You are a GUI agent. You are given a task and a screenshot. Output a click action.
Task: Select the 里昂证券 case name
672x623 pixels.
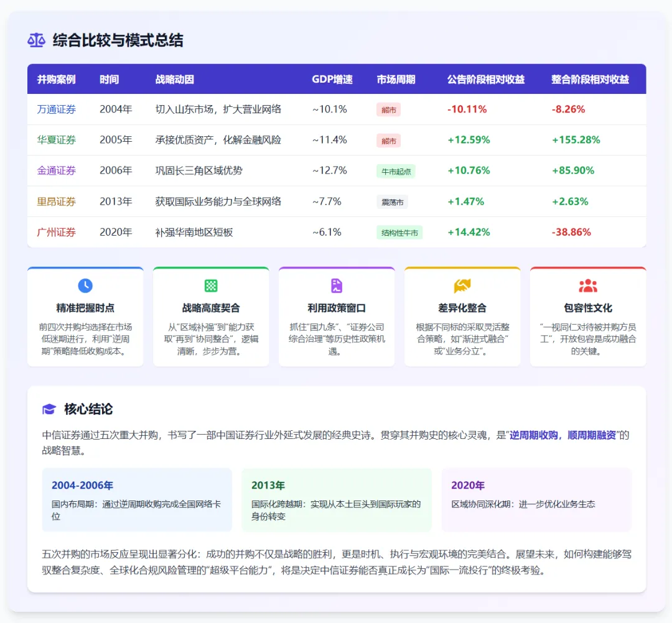[x=56, y=201]
